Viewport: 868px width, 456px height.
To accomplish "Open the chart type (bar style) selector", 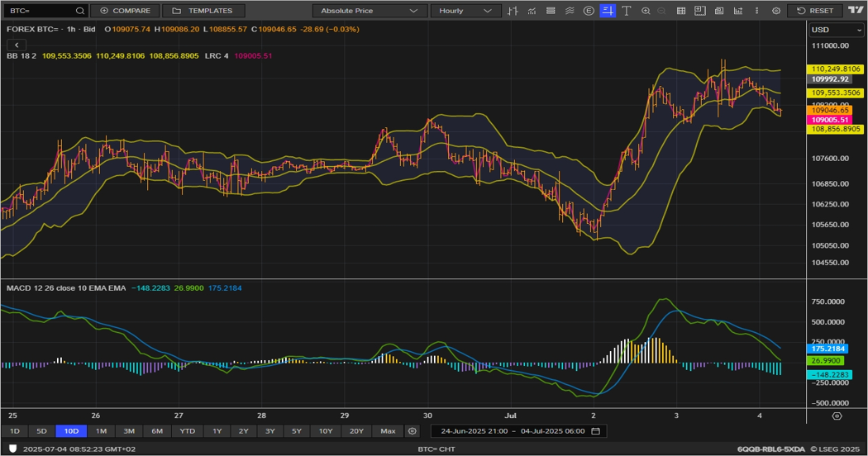I will (x=513, y=11).
